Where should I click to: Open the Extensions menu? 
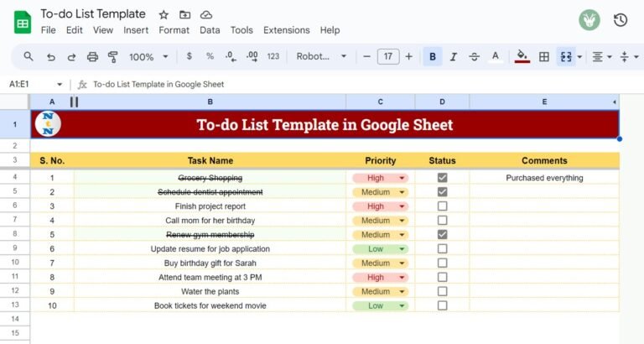point(287,30)
